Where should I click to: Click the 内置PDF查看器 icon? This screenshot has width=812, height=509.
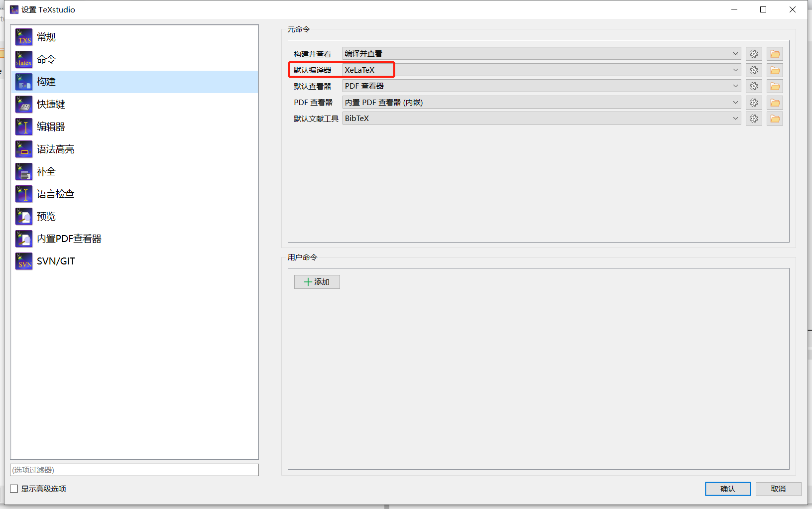click(24, 239)
